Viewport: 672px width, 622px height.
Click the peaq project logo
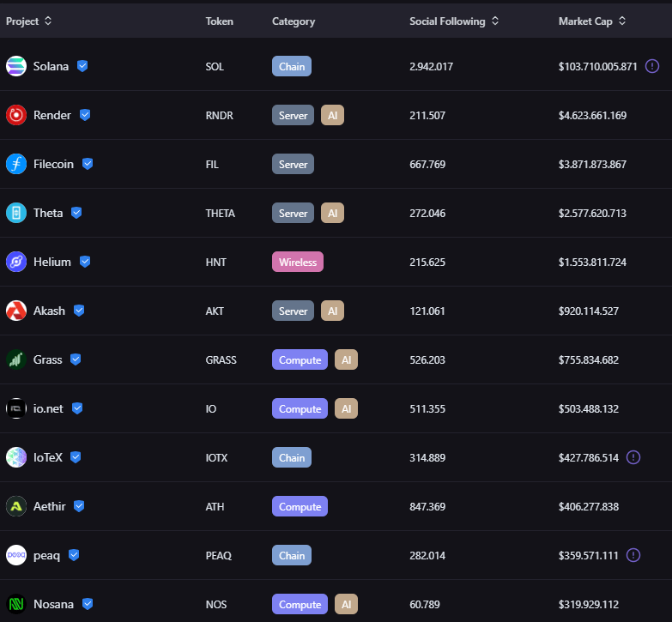(x=16, y=555)
